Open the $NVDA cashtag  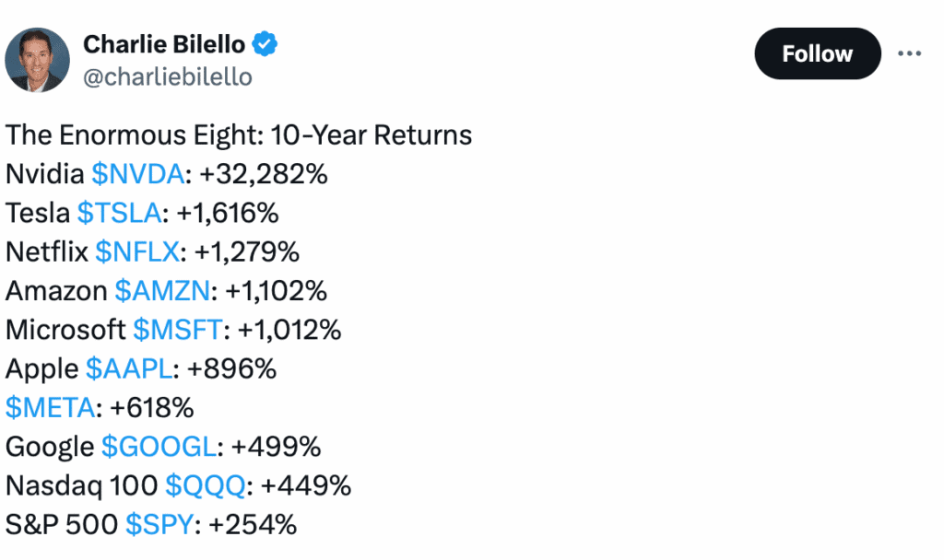pyautogui.click(x=138, y=174)
